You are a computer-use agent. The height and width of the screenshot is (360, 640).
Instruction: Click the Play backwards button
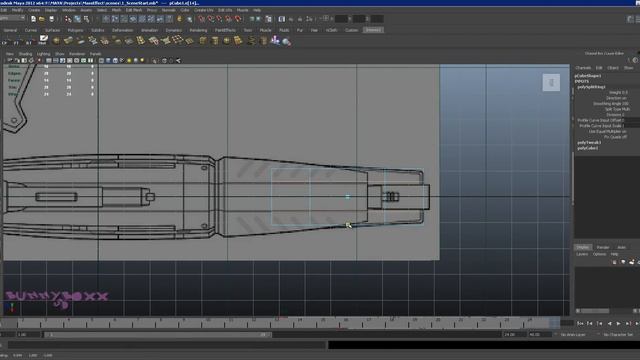click(x=609, y=323)
